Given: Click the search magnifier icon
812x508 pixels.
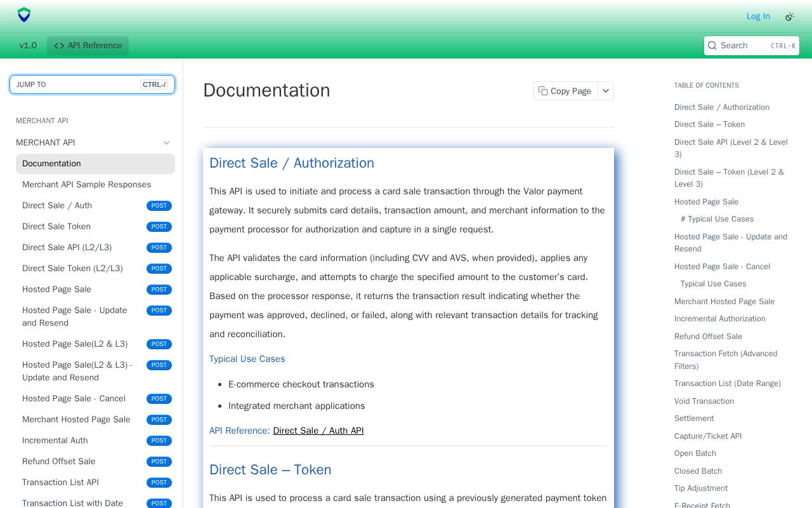Looking at the screenshot, I should pos(712,46).
